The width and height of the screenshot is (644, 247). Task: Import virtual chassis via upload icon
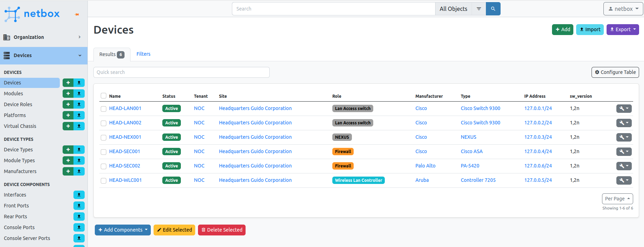pyautogui.click(x=79, y=126)
